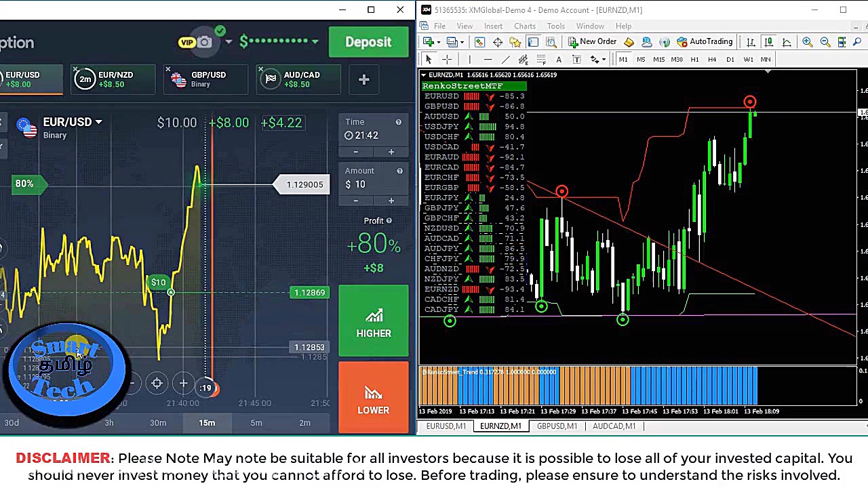Open the Charts menu
Screen dimensions: 868x488
point(525,26)
